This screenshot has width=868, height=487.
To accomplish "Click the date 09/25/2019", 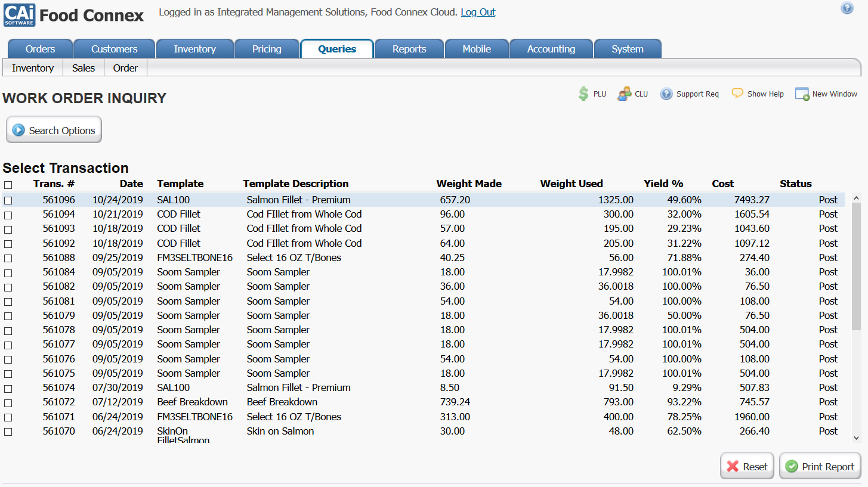I will (x=118, y=258).
